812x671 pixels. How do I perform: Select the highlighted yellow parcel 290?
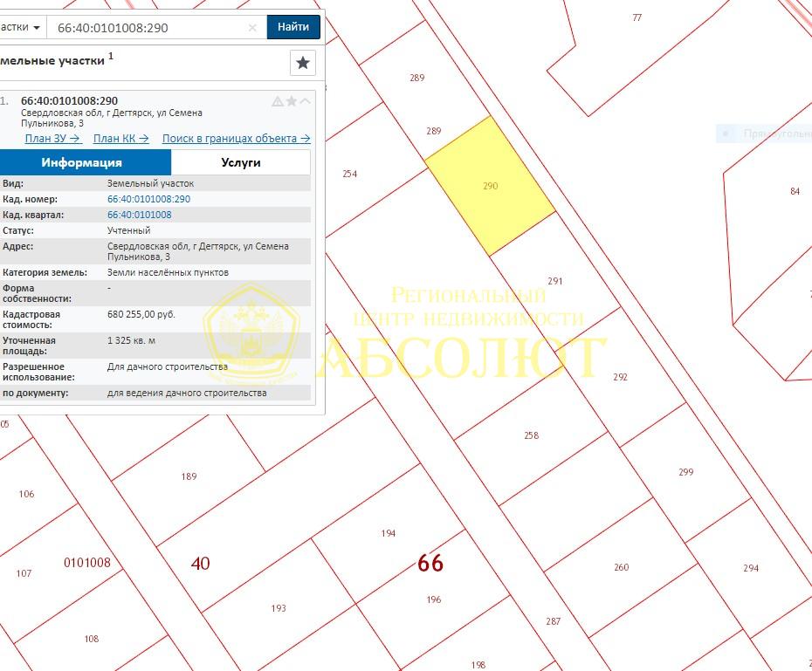coord(490,186)
